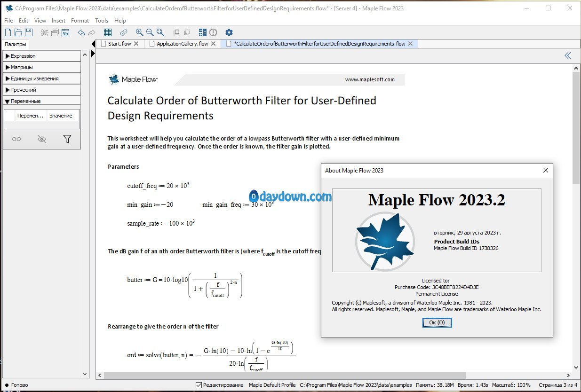Click the filter funnel icon
Viewport: 581px width, 392px height.
[67, 139]
